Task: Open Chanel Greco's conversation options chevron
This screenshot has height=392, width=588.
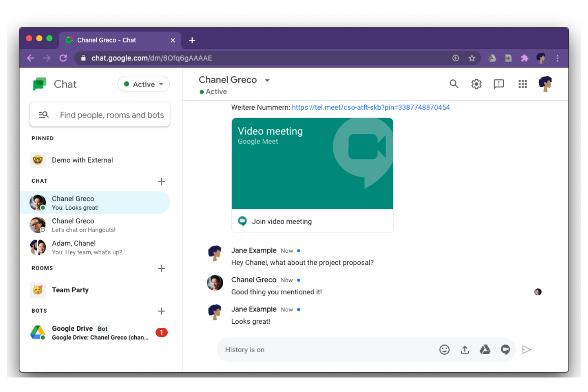Action: 267,80
